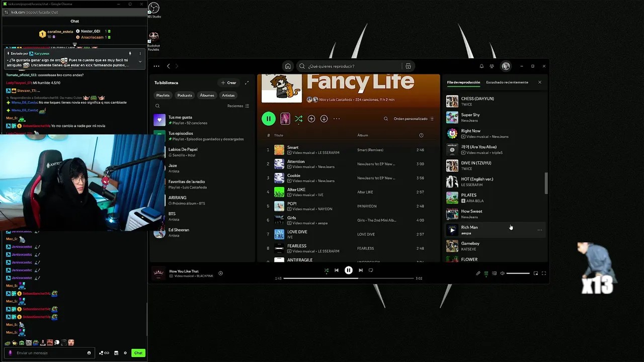Open emote picker in chat input
Screen dimensions: 644x362
click(89, 353)
